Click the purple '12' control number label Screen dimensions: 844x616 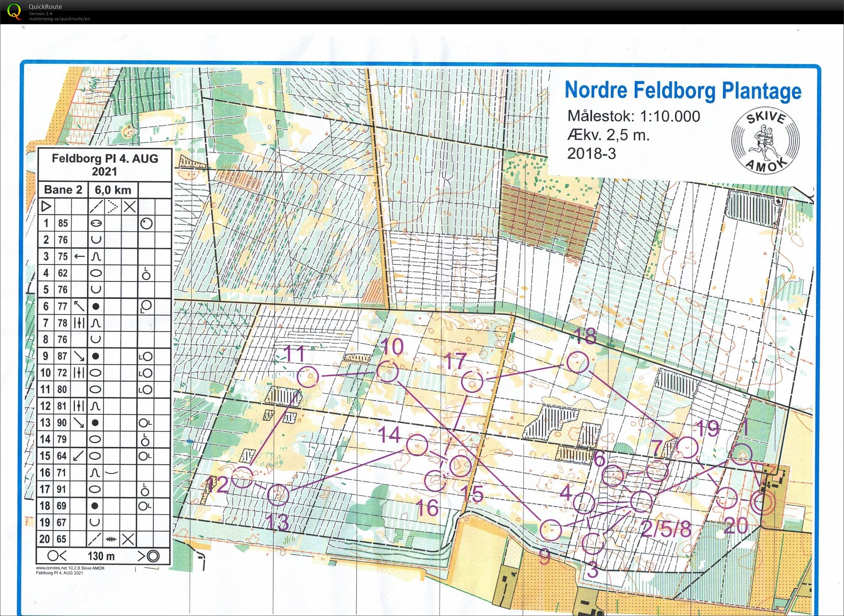pyautogui.click(x=217, y=485)
